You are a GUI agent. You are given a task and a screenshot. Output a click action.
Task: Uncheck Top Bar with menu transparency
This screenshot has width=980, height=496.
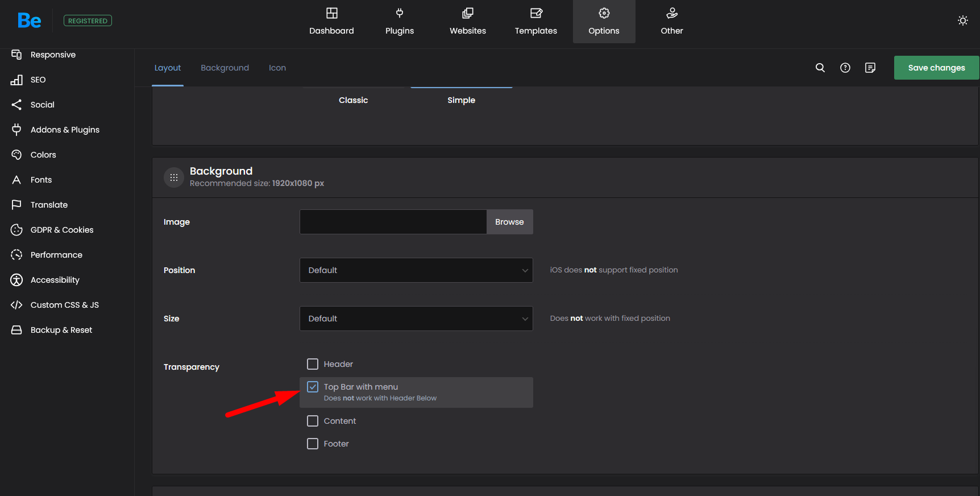point(313,387)
